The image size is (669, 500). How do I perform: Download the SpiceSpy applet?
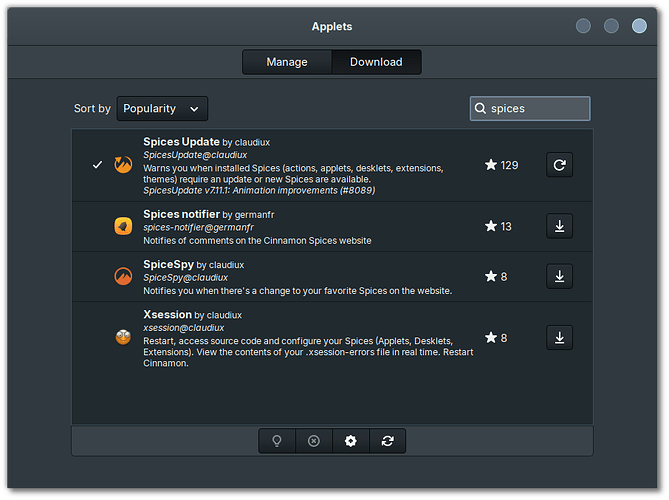pyautogui.click(x=559, y=276)
